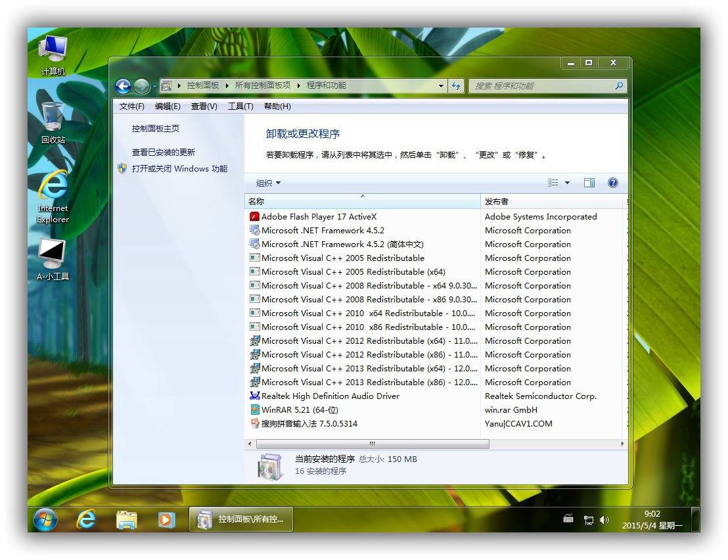This screenshot has height=560, width=728.
Task: Click publisher text Yanu|CCAV1.COM
Action: click(x=518, y=423)
